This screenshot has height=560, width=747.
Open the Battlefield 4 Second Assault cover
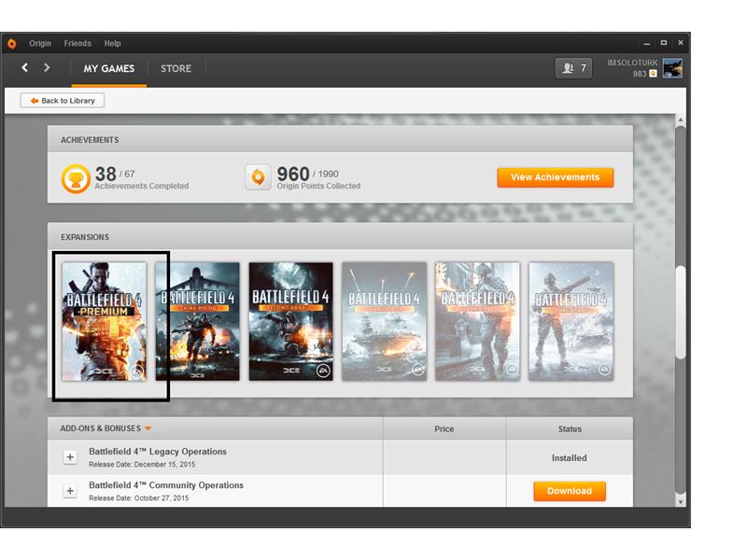pos(290,321)
